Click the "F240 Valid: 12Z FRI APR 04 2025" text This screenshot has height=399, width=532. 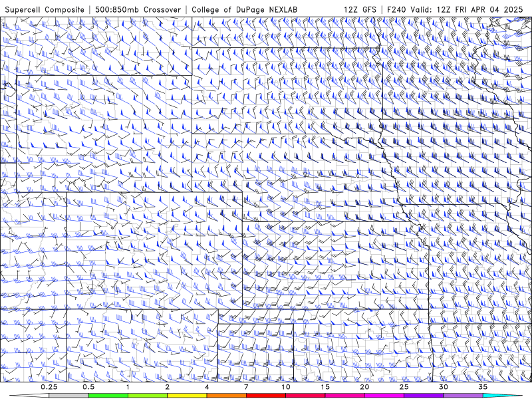tap(455, 9)
